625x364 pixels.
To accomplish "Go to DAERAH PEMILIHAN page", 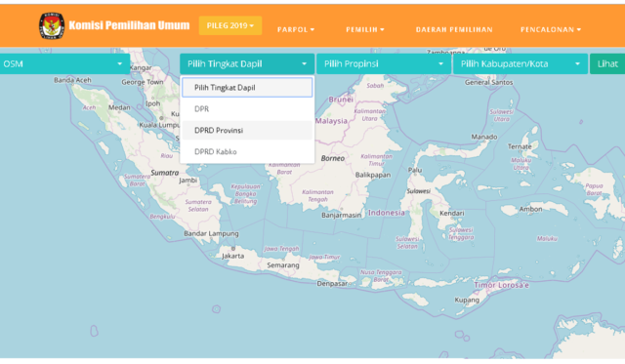I will tap(454, 29).
